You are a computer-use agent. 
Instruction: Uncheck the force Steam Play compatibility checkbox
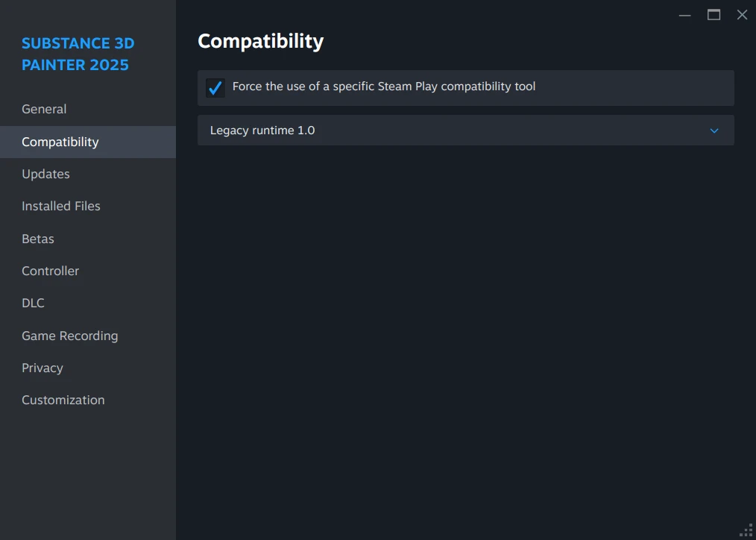point(215,88)
